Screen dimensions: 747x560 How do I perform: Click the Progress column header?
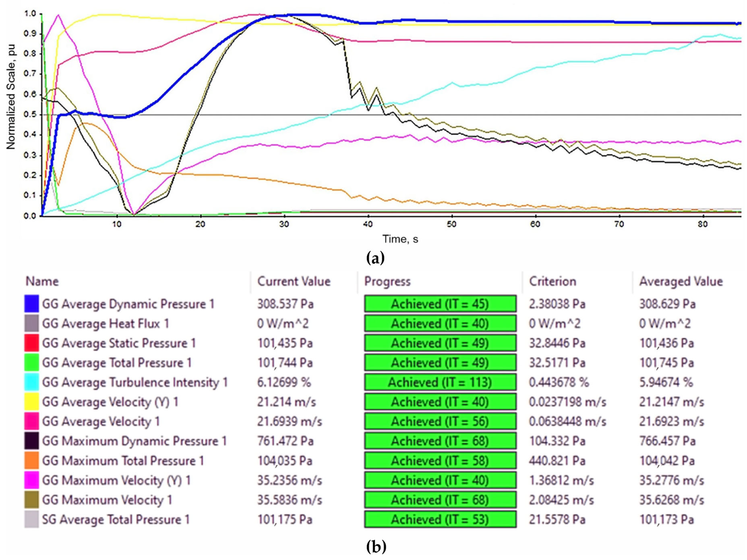387,281
